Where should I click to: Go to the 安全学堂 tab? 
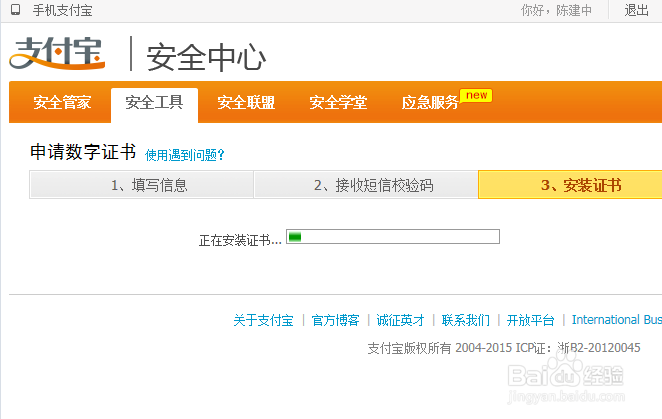pos(338,103)
